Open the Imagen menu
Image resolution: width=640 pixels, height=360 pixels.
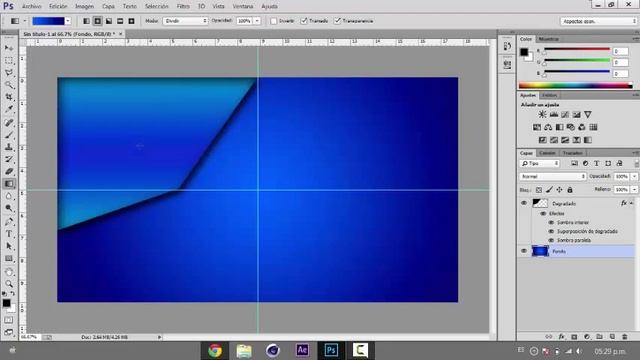click(84, 6)
